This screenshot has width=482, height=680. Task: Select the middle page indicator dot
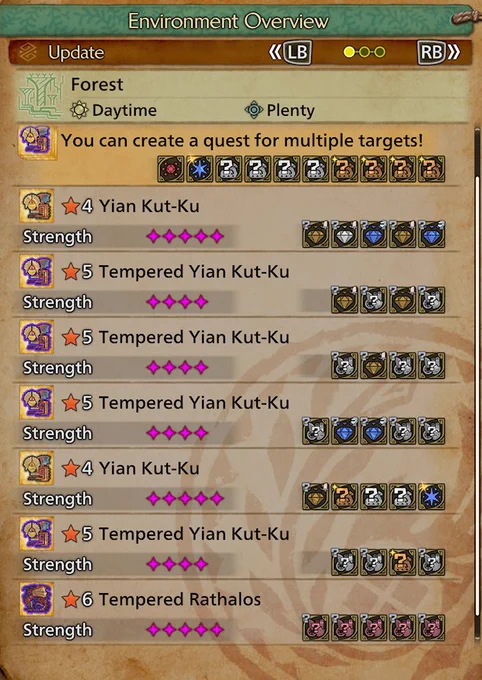pos(364,52)
